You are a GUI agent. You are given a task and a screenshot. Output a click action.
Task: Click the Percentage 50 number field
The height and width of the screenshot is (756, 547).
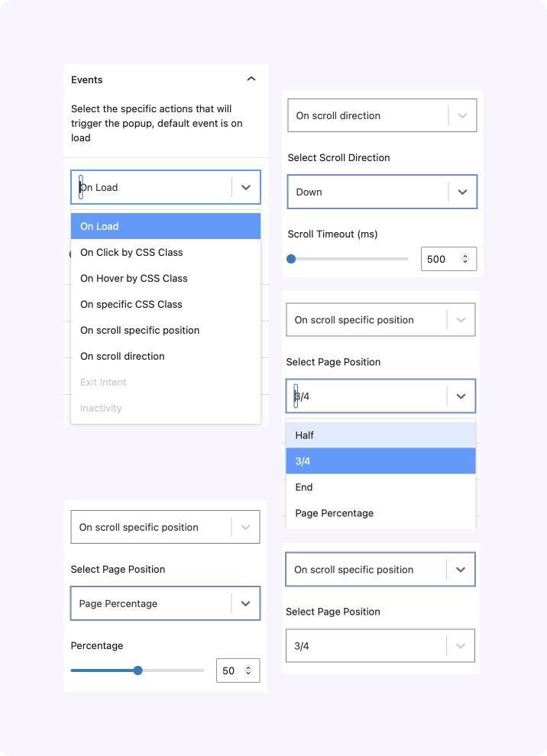tap(229, 670)
